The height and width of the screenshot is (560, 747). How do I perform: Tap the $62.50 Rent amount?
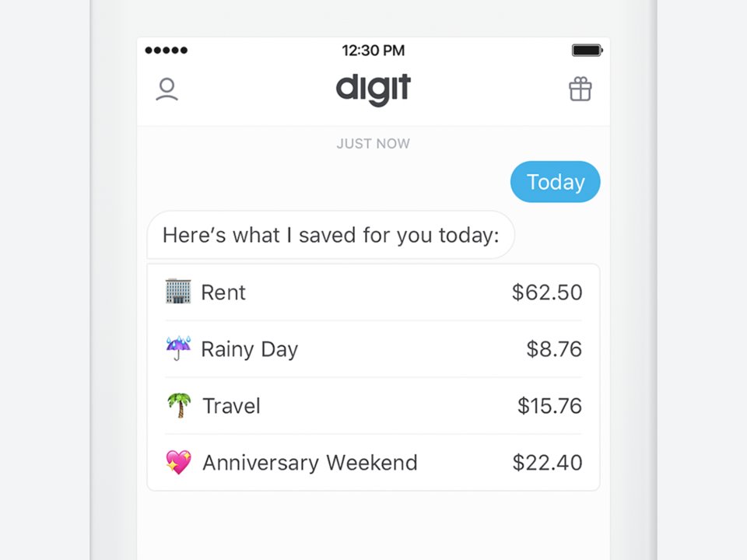point(547,292)
